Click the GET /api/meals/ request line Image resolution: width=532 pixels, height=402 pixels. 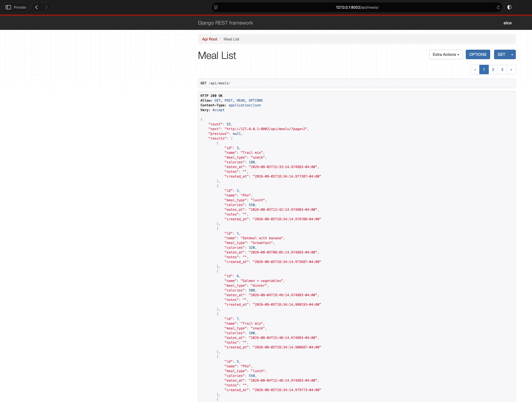pyautogui.click(x=357, y=83)
